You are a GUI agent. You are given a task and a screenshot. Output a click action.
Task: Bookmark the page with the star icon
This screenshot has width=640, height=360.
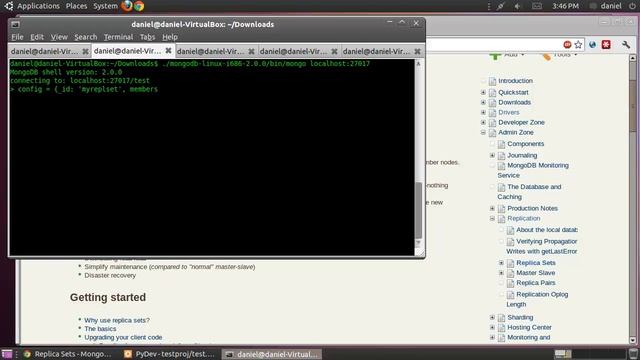[x=578, y=44]
